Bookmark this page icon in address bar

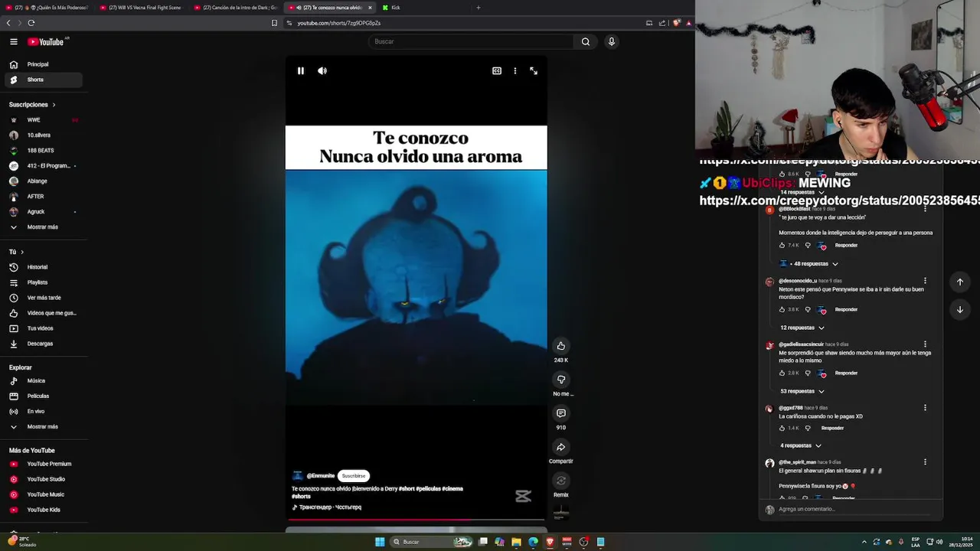coord(274,23)
